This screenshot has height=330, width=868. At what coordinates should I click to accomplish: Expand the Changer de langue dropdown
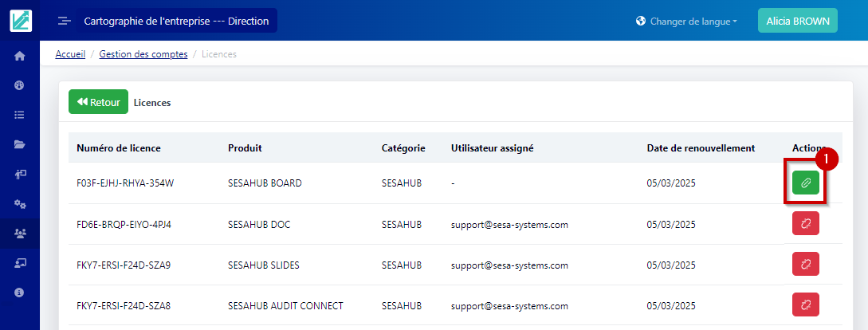(x=686, y=22)
